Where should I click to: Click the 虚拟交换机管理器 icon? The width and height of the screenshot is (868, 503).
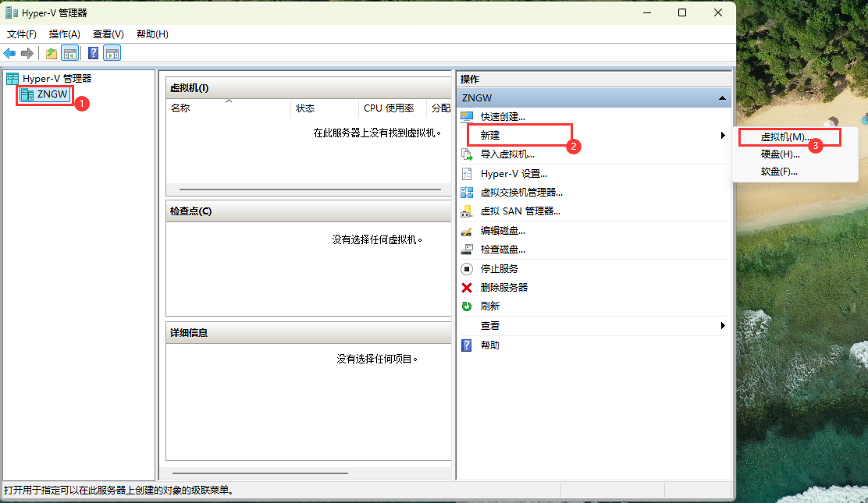pyautogui.click(x=467, y=193)
